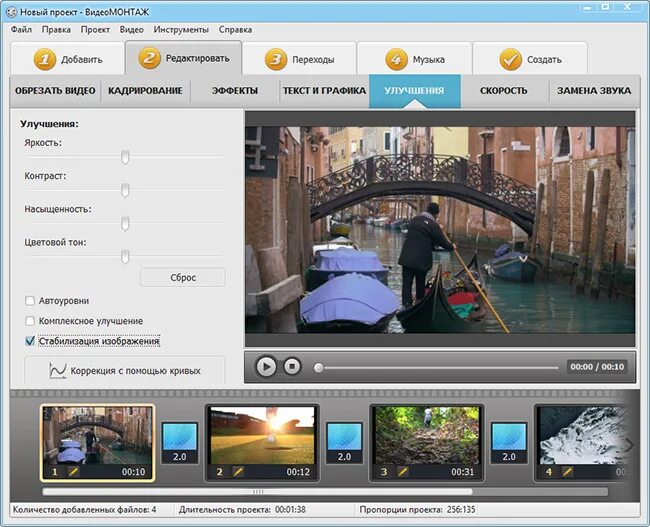Click Длительность проекта: 00:01:38 status text
Image resolution: width=650 pixels, height=527 pixels.
click(x=242, y=510)
